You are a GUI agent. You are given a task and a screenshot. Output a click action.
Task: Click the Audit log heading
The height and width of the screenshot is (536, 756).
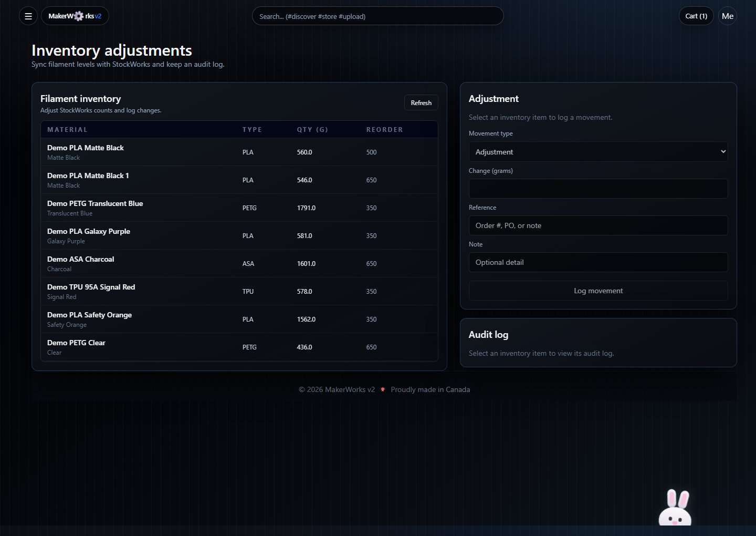(x=488, y=335)
